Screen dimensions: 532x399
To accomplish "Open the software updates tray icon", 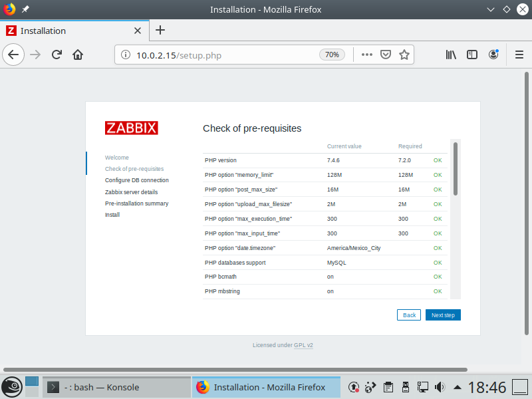I will 354,387.
